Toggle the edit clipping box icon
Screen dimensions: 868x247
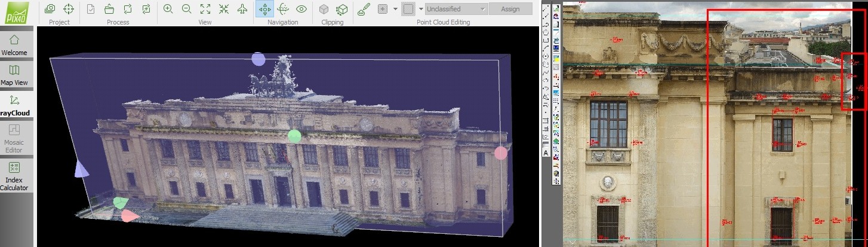click(342, 9)
